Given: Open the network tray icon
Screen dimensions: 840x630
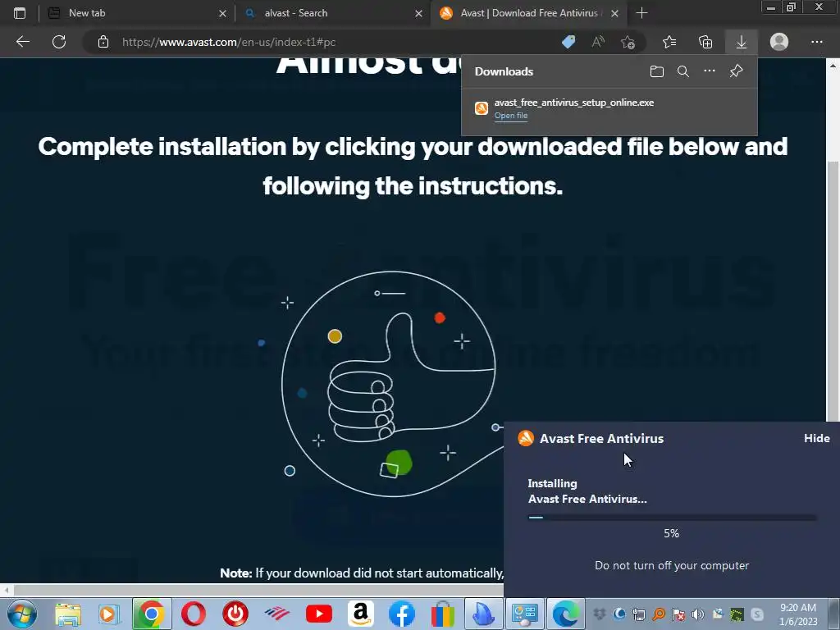Looking at the screenshot, I should (638, 614).
